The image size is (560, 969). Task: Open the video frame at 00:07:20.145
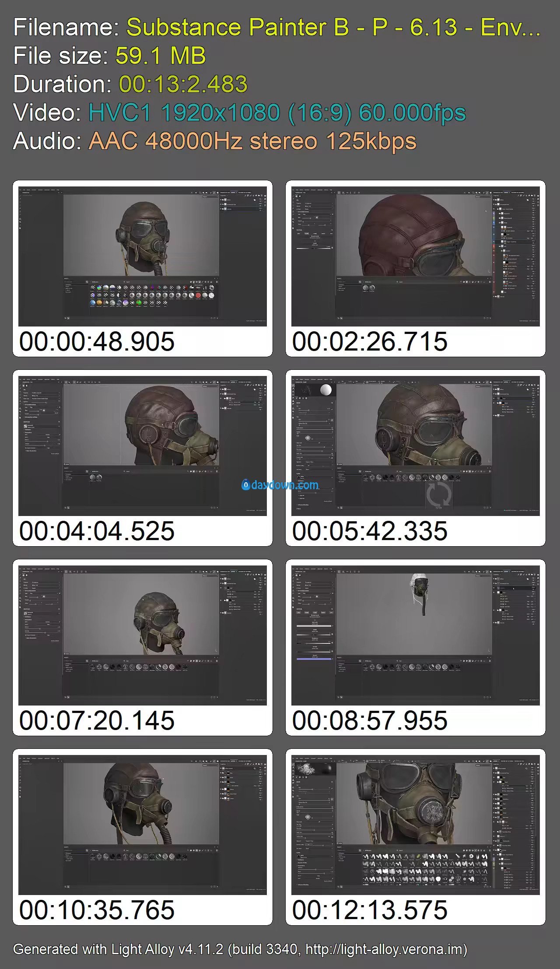coord(142,635)
